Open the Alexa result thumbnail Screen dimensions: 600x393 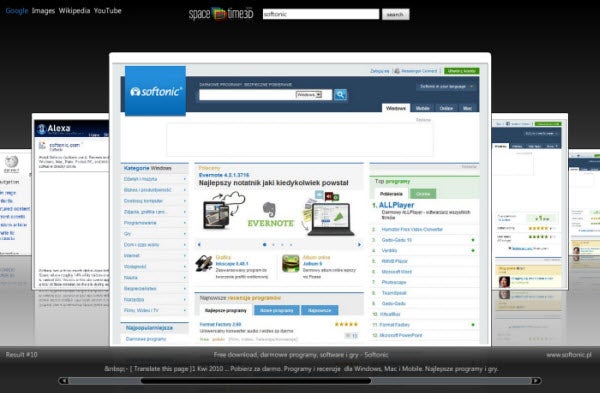(71, 201)
